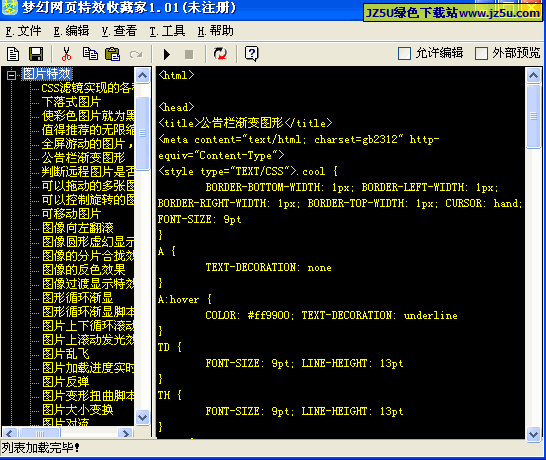Click the tree panel vertical scrollbar thumb
The width and height of the screenshot is (546, 460).
[x=142, y=133]
